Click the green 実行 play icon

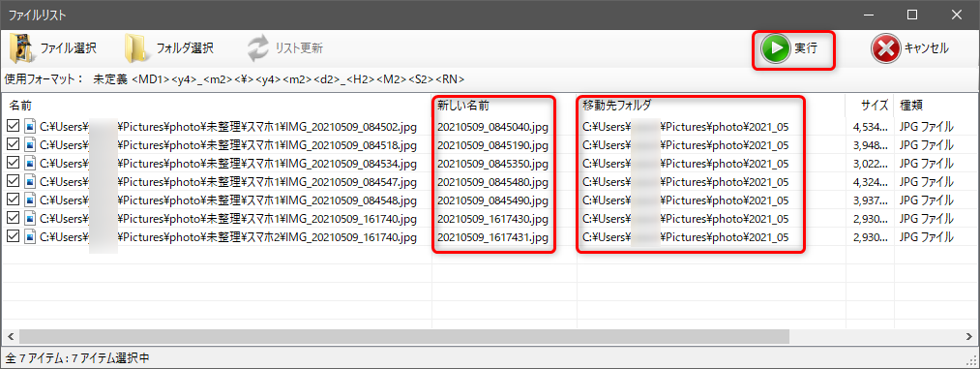(776, 48)
